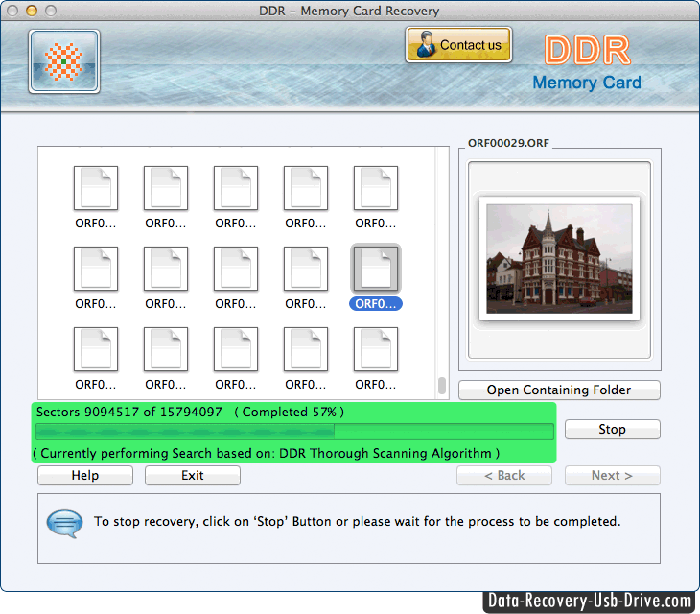Select second file icon in bottom row
The width and height of the screenshot is (700, 614).
(166, 349)
